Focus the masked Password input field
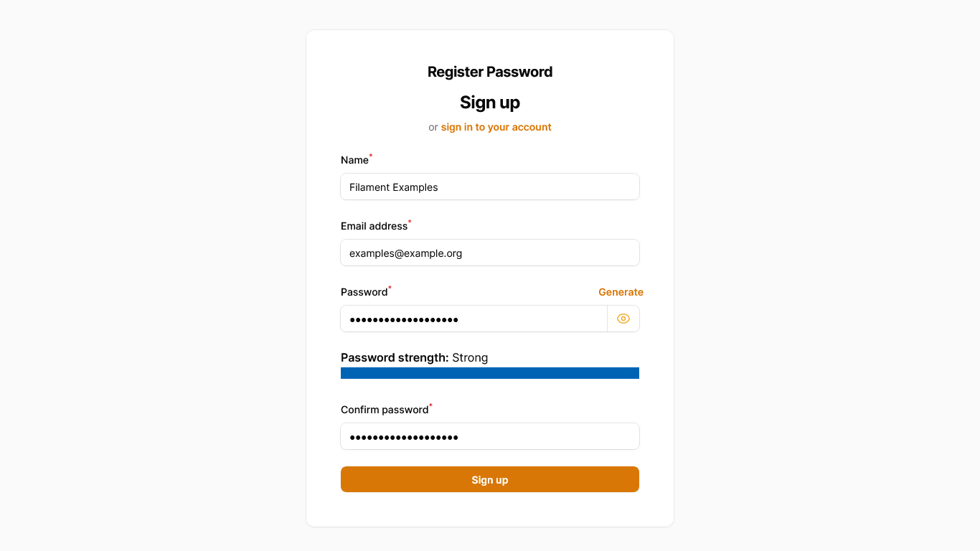 474,319
